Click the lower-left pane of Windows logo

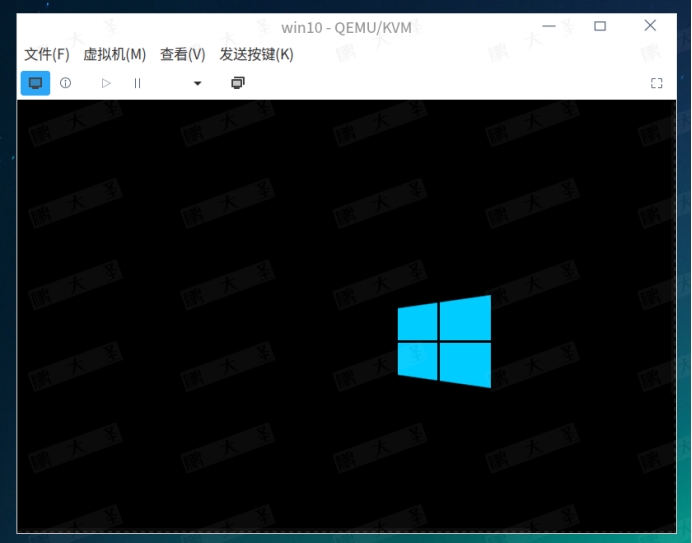point(417,360)
